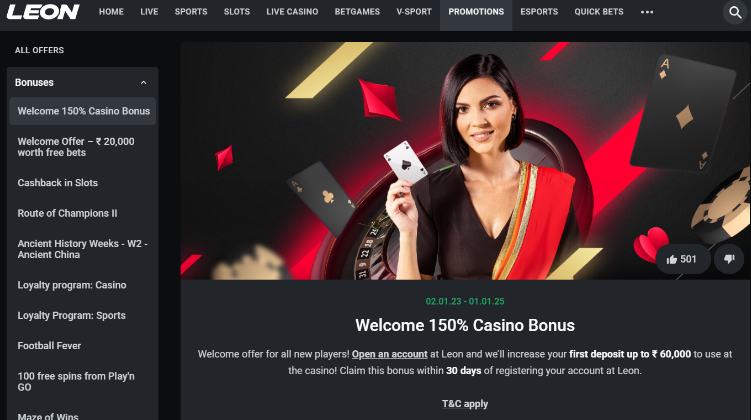Go to Quick Bets section
Screen dimensions: 751x420
[599, 12]
